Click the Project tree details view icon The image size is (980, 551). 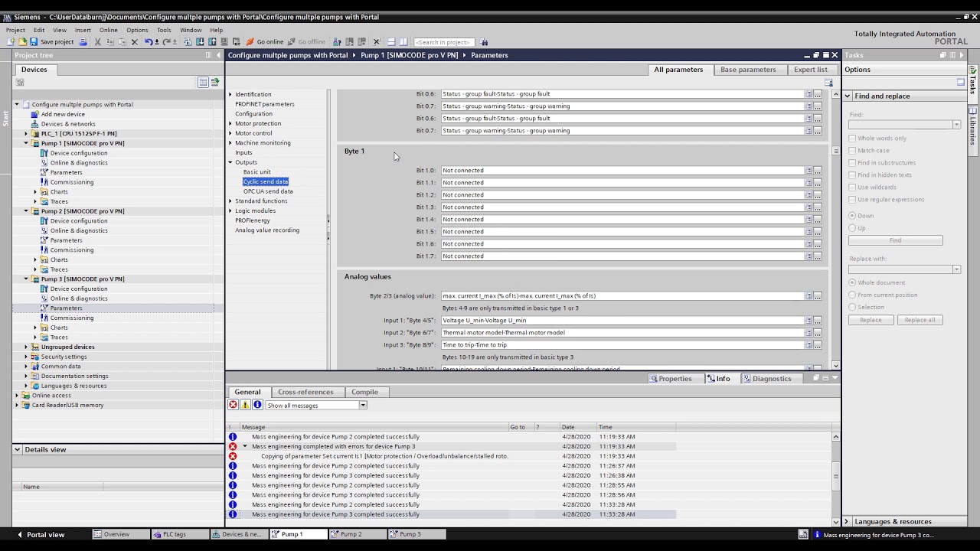pos(203,82)
